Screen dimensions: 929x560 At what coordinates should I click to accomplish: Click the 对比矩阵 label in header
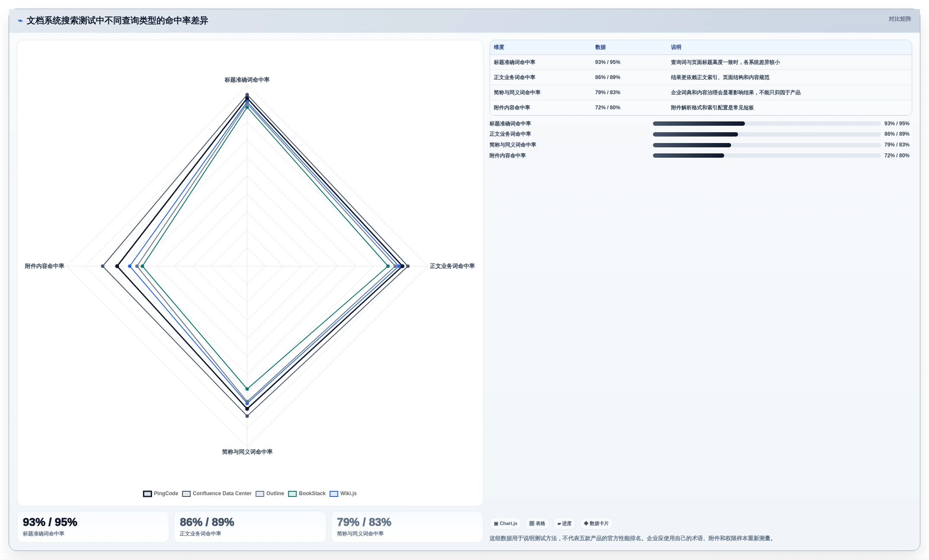pos(900,19)
